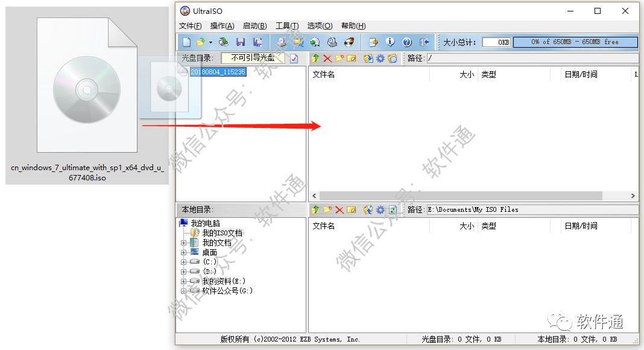The width and height of the screenshot is (644, 350).
Task: Click the 大小总计 0KB size field
Action: click(x=496, y=42)
